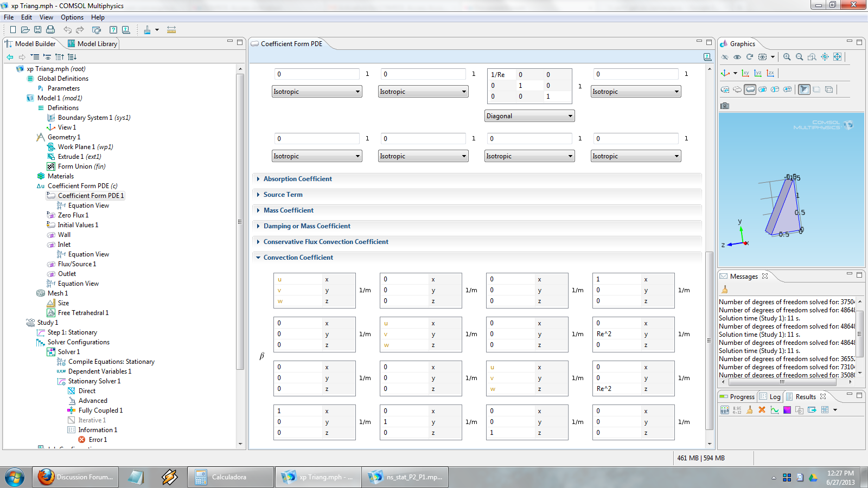Image resolution: width=868 pixels, height=488 pixels.
Task: Toggle Select Domains mode in Graphics
Action: point(750,89)
